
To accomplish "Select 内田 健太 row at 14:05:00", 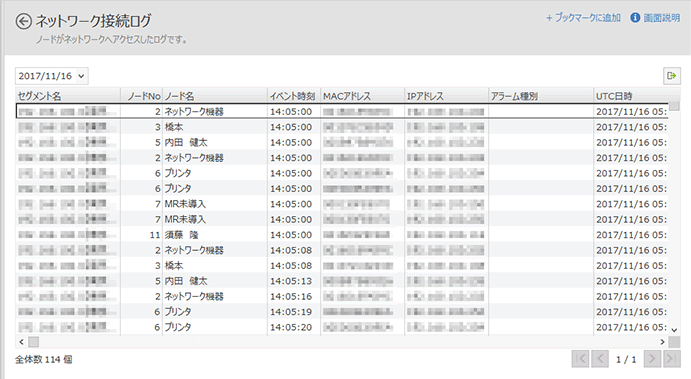I will [342, 142].
